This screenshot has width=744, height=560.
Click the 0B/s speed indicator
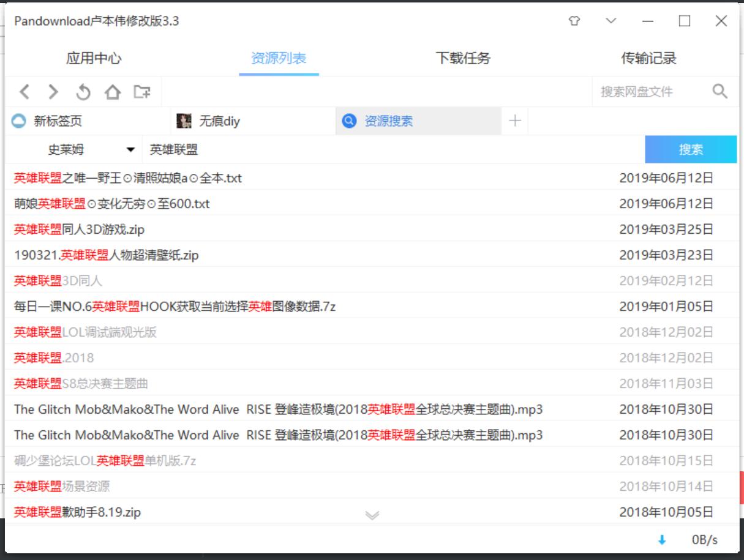[705, 540]
